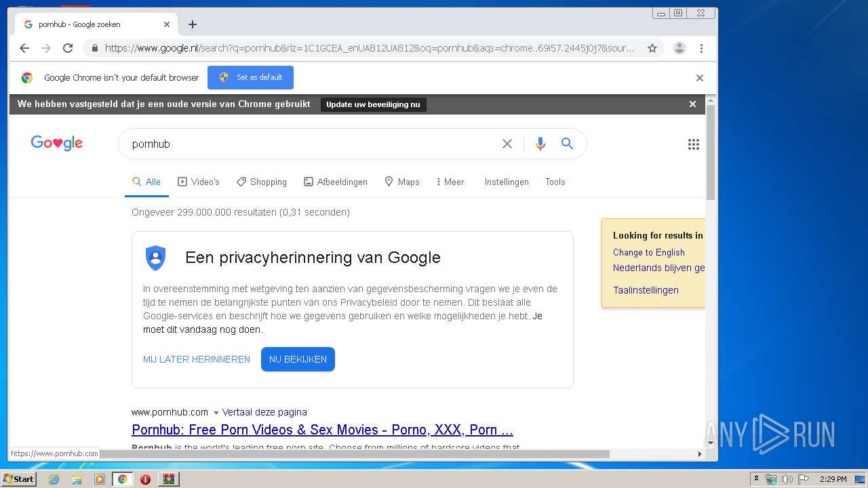This screenshot has height=488, width=868.
Task: Click the browser address bar URL
Action: 370,48
